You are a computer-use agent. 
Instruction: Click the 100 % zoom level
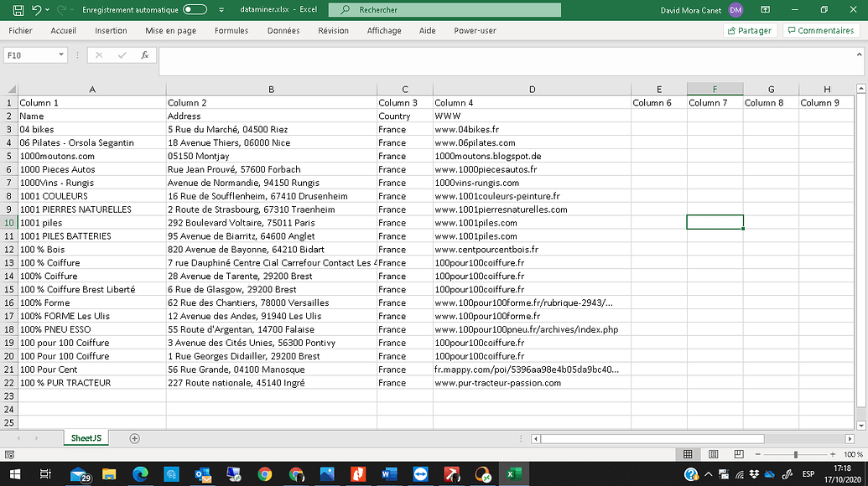pyautogui.click(x=853, y=454)
